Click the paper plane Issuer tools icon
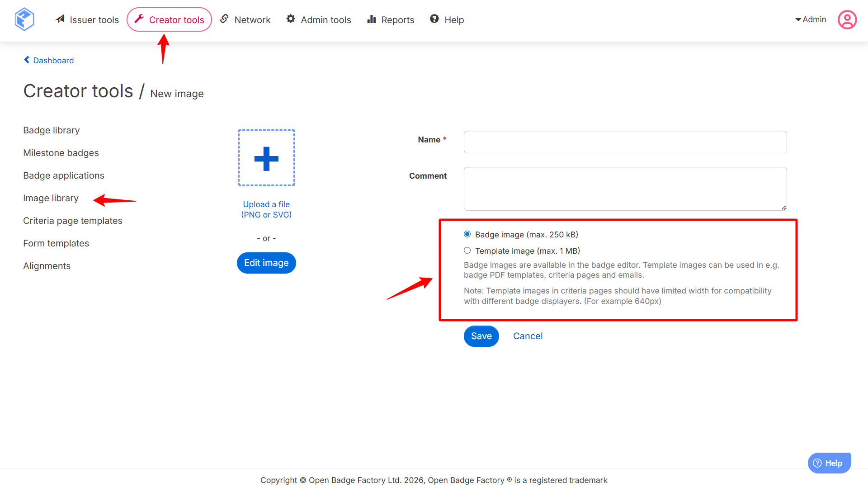Image resolution: width=868 pixels, height=492 pixels. coord(60,19)
